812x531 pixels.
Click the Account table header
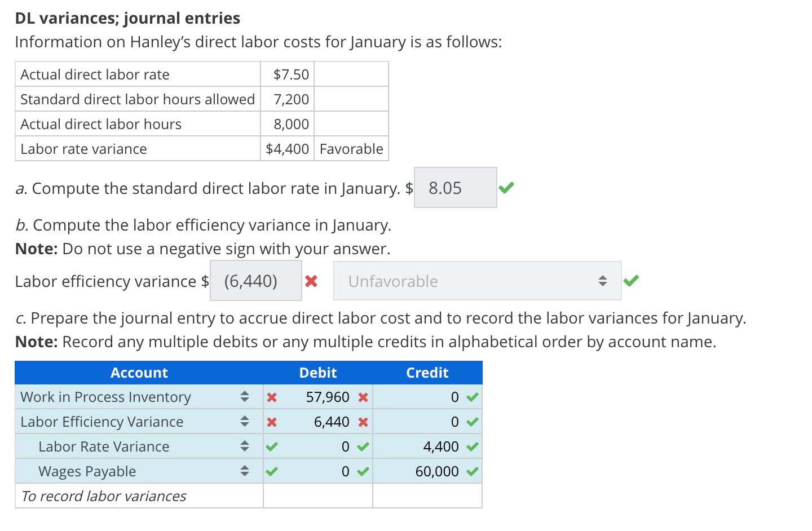coord(139,372)
